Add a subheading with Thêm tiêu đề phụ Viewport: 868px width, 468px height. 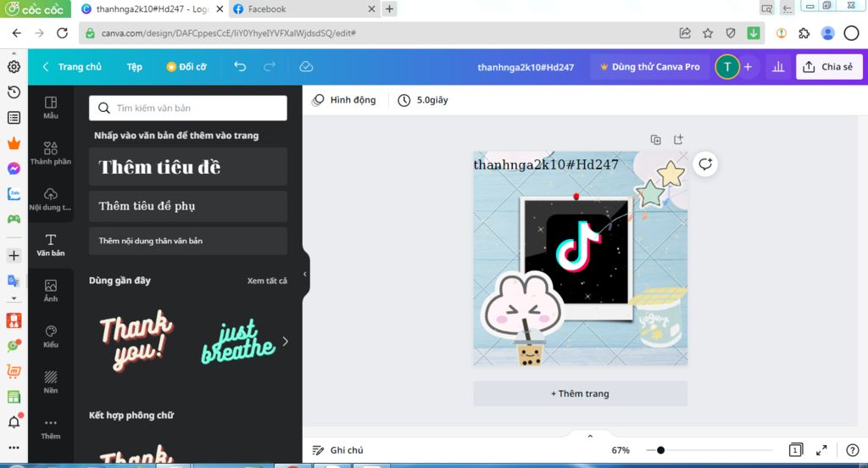[x=188, y=206]
